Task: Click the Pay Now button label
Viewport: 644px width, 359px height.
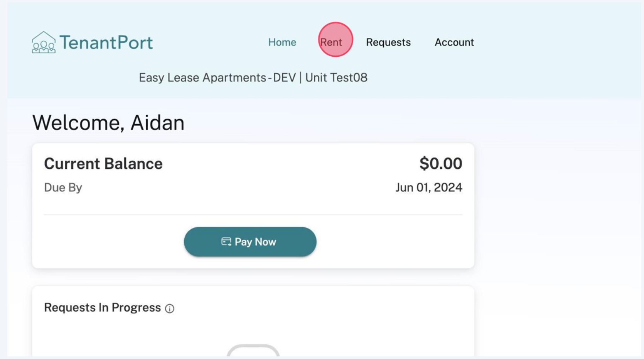Action: click(255, 242)
